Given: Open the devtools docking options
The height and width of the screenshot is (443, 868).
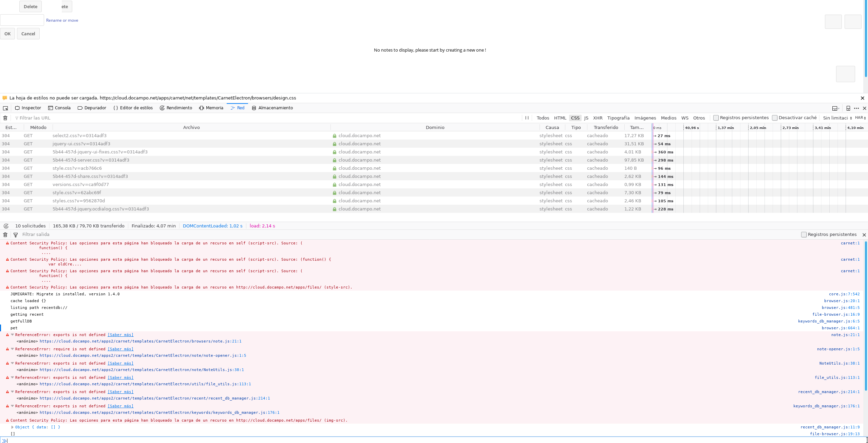Looking at the screenshot, I should pyautogui.click(x=836, y=108).
